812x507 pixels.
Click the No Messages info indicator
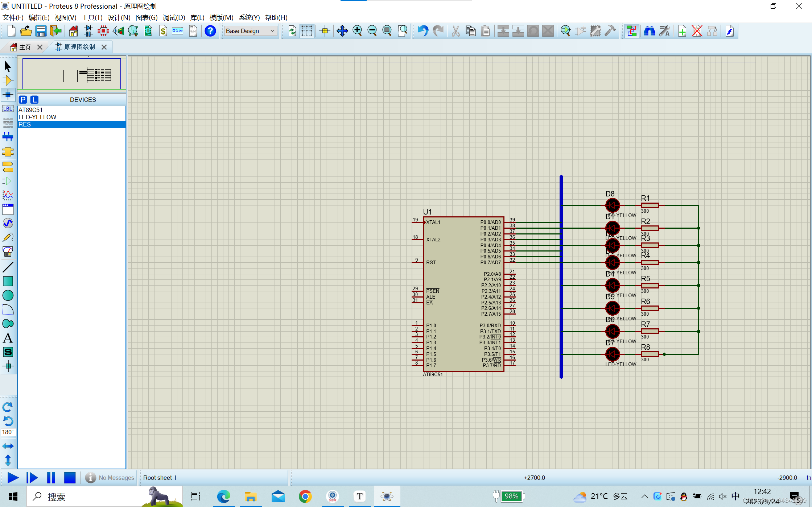click(x=110, y=478)
